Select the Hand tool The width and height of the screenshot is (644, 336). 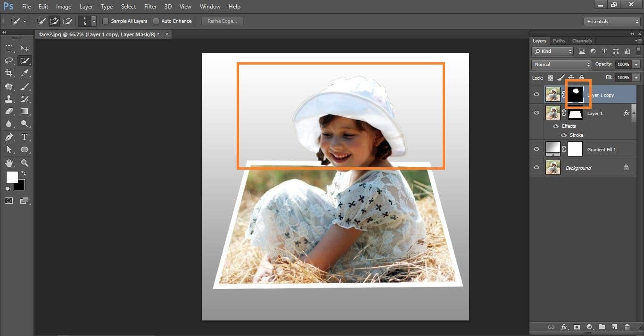(9, 163)
